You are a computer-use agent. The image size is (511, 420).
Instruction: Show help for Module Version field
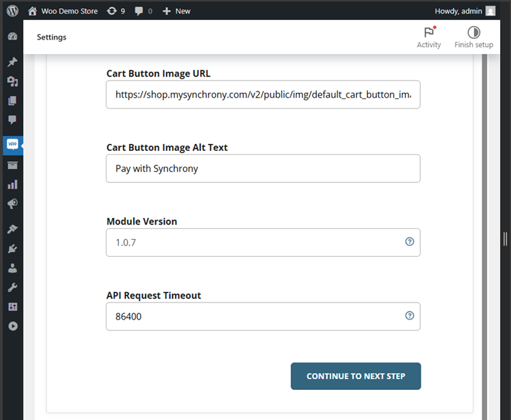[x=409, y=242]
